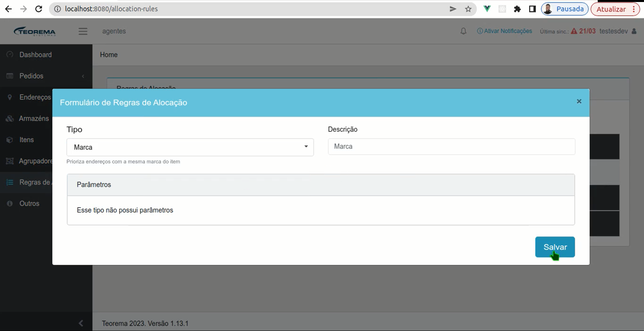Click the Atualizar browser update button
Image resolution: width=644 pixels, height=331 pixels.
click(x=615, y=9)
